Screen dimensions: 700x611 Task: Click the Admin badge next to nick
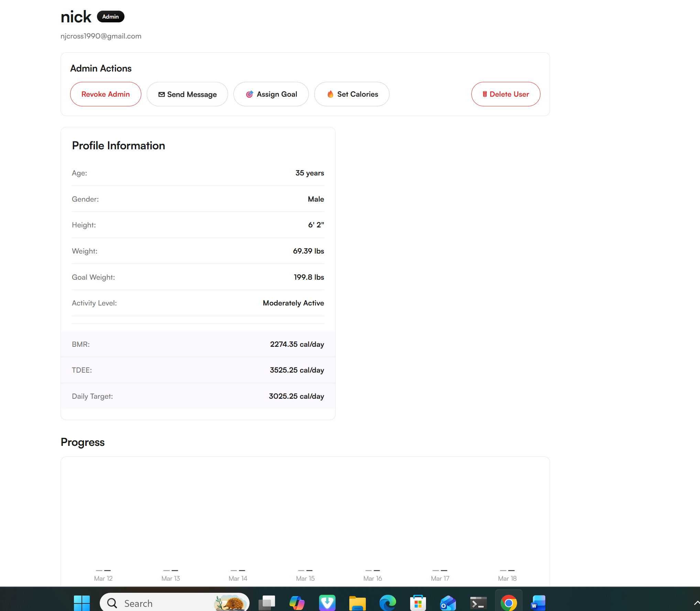coord(110,16)
